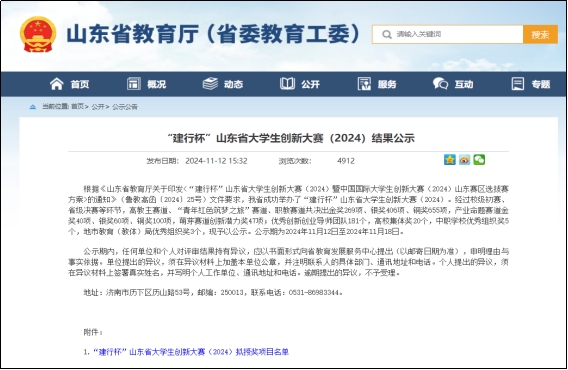This screenshot has height=370, width=568.
Task: Click the 服务 service icon
Action: [x=364, y=84]
